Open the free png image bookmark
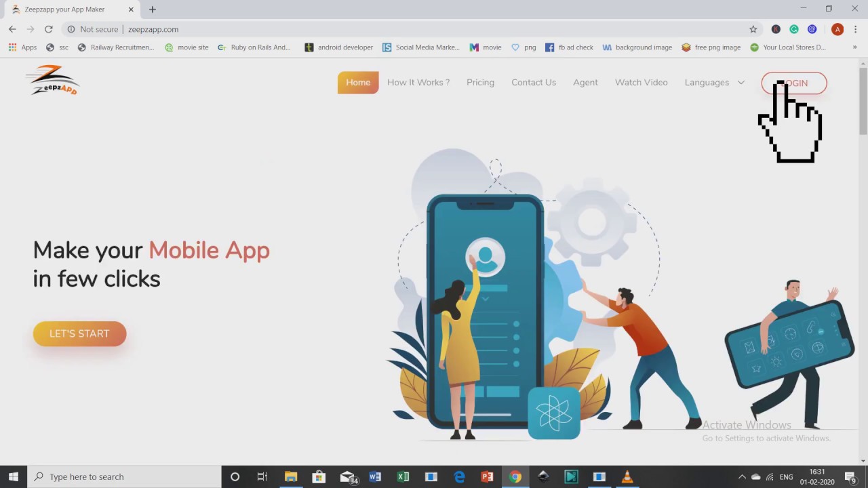The width and height of the screenshot is (868, 488). [x=711, y=47]
